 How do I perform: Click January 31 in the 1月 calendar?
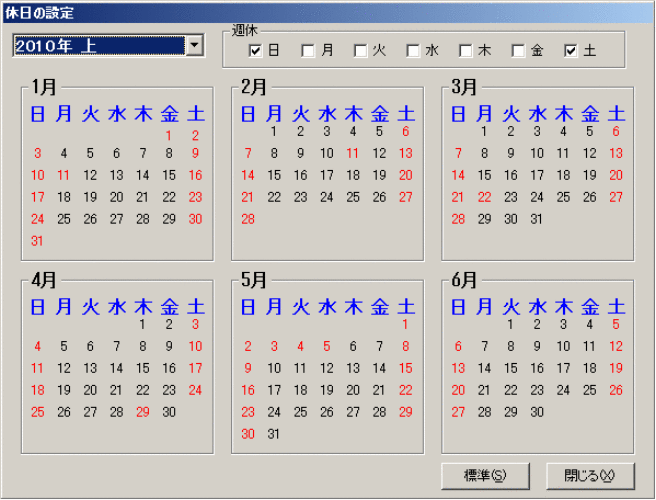click(x=38, y=241)
